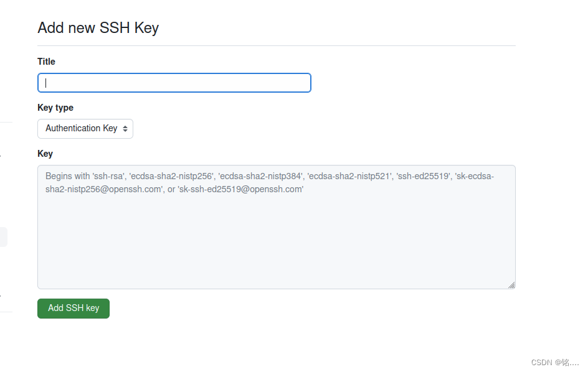This screenshot has height=372, width=588.
Task: Click the down arrow of the select control
Action: tap(125, 131)
